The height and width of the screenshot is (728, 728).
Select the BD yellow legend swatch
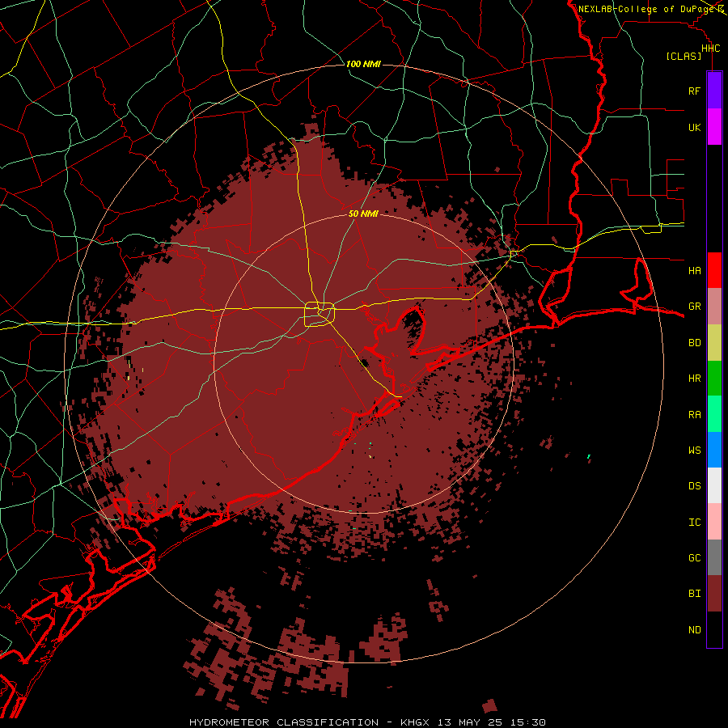[714, 343]
